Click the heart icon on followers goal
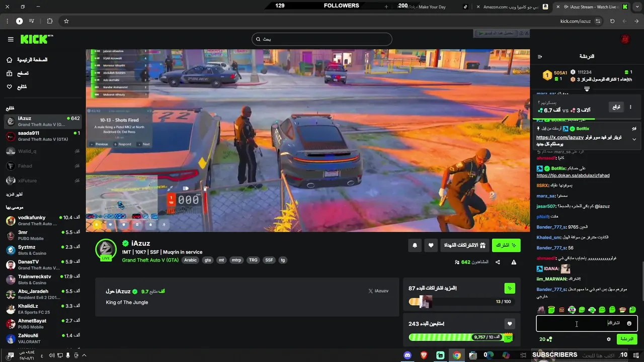 point(510,324)
